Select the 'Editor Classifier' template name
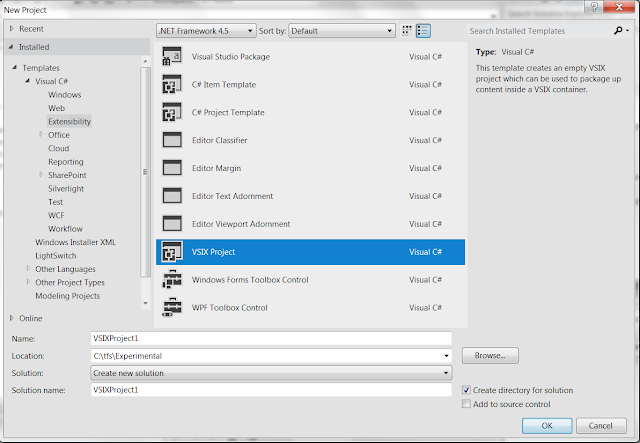 point(220,140)
